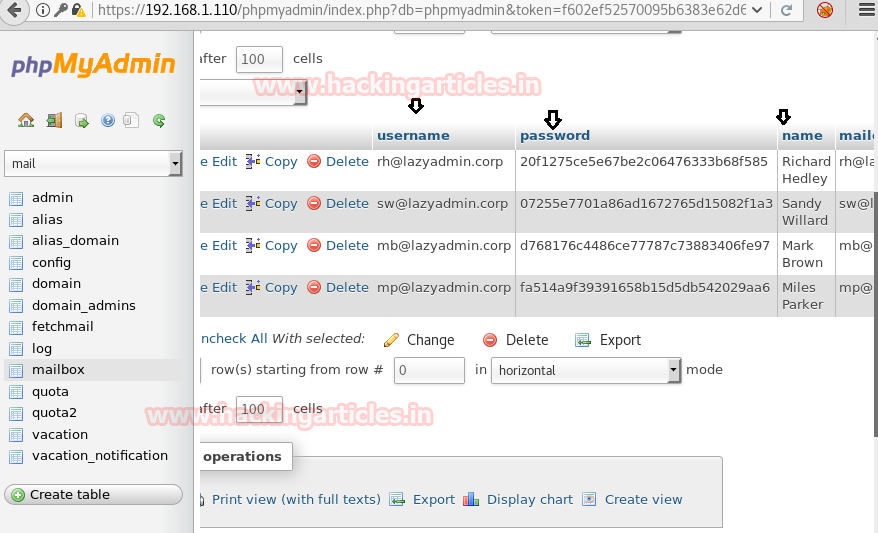Click table icon next to config
Image resolution: width=878 pixels, height=533 pixels.
(x=16, y=263)
